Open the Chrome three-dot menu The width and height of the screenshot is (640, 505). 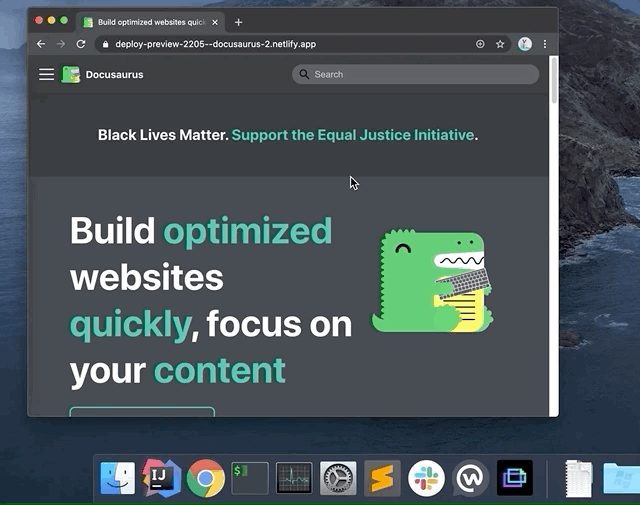pyautogui.click(x=545, y=44)
